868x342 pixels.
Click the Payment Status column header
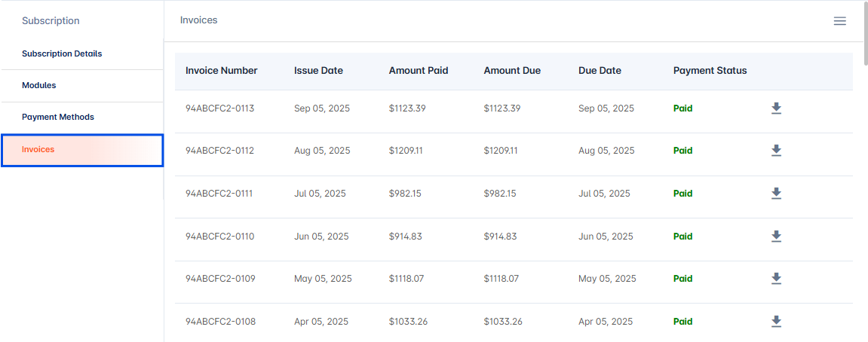pyautogui.click(x=710, y=71)
